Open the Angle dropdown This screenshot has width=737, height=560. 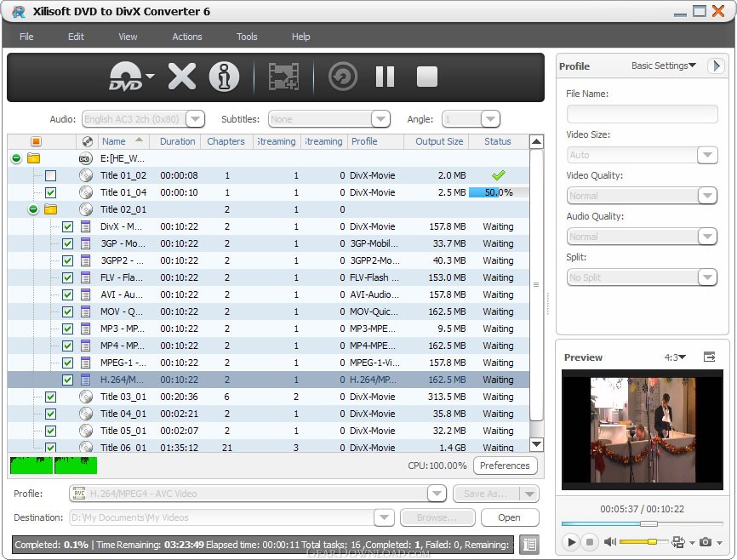(x=490, y=119)
